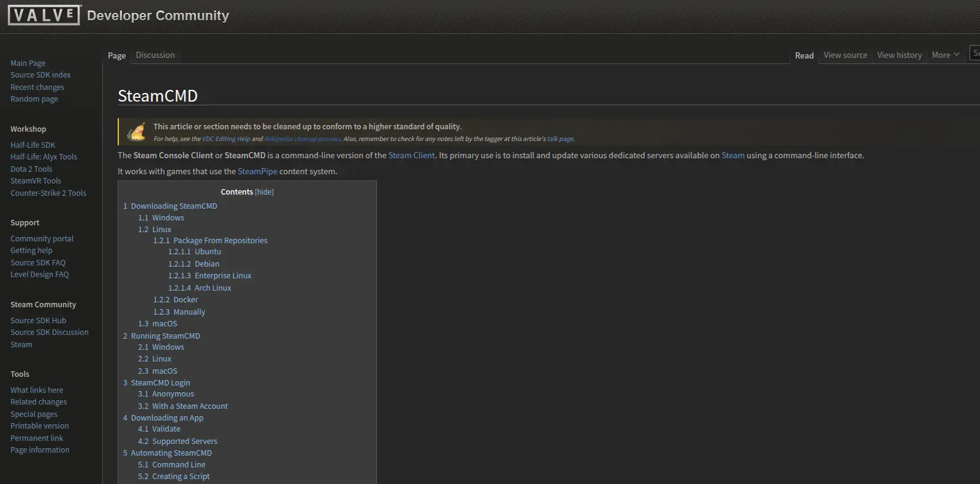This screenshot has width=980, height=484.
Task: Select the Read tab
Action: [x=804, y=55]
